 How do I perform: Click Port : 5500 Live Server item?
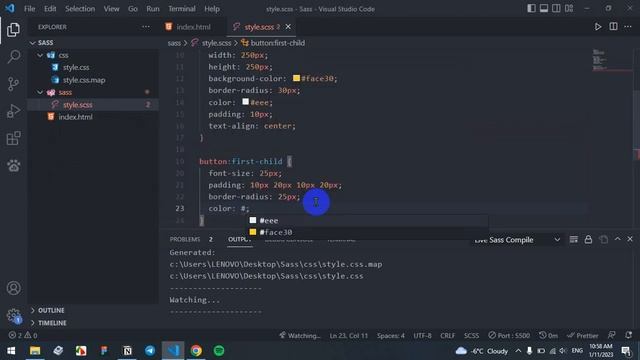(x=509, y=336)
